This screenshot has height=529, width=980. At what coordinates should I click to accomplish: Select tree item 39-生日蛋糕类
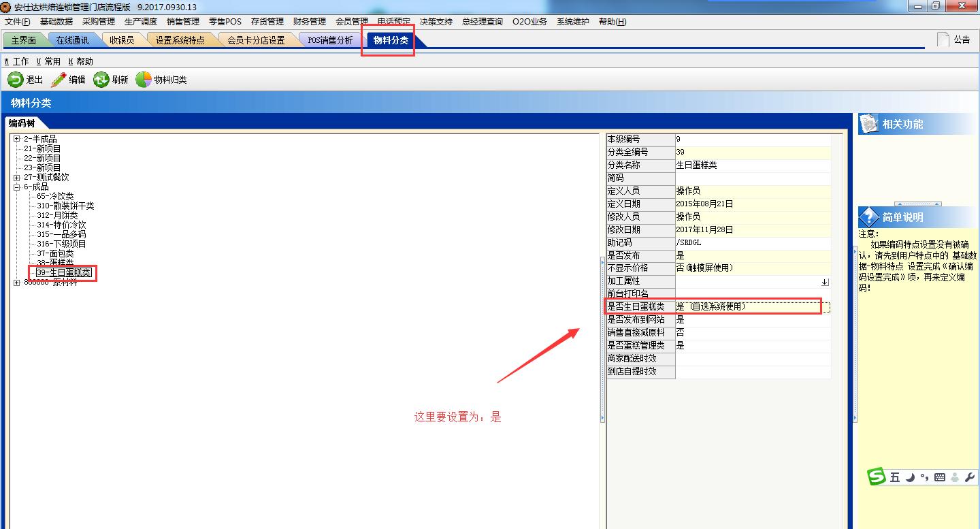pyautogui.click(x=64, y=272)
